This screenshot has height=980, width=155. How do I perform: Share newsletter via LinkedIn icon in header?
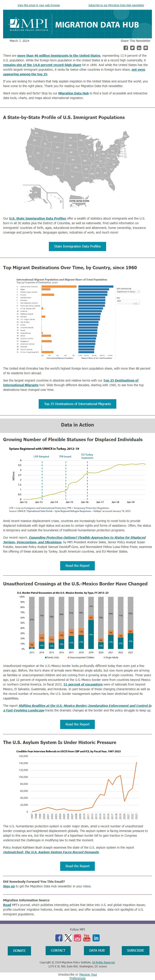[x=139, y=48]
